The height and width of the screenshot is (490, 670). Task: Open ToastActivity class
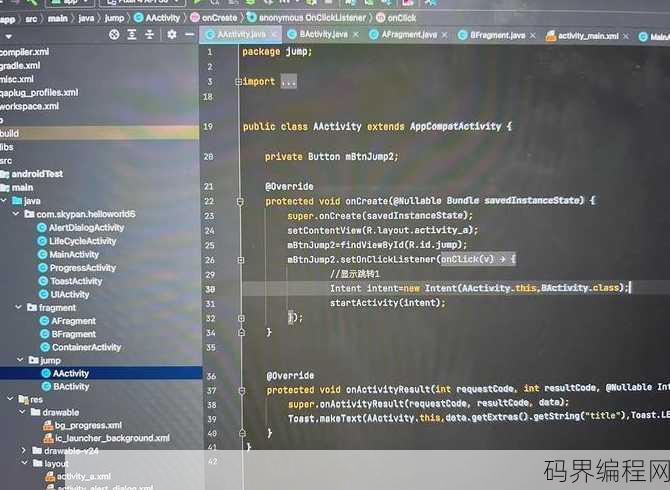point(71,281)
